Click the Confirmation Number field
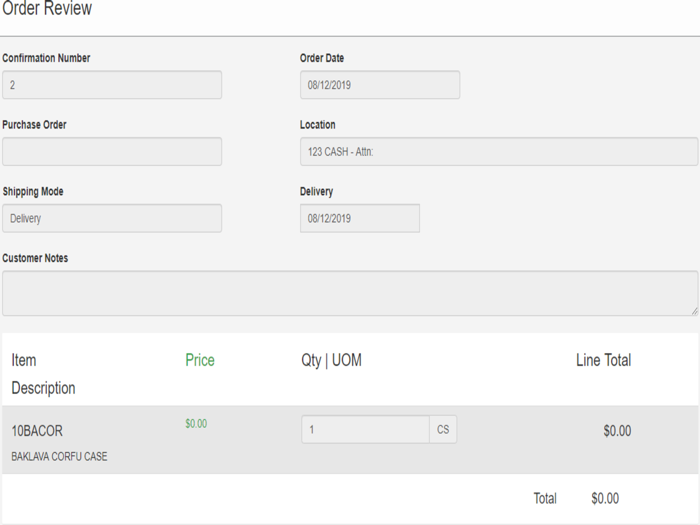This screenshot has height=525, width=700. tap(111, 85)
